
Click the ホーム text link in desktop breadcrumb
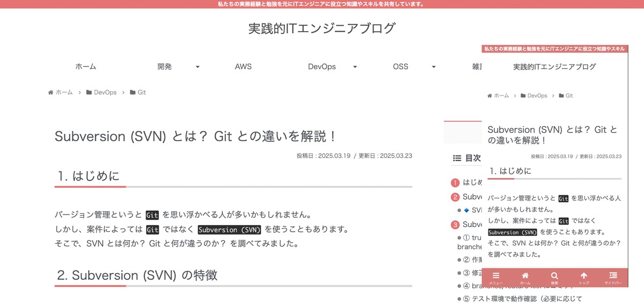[64, 92]
